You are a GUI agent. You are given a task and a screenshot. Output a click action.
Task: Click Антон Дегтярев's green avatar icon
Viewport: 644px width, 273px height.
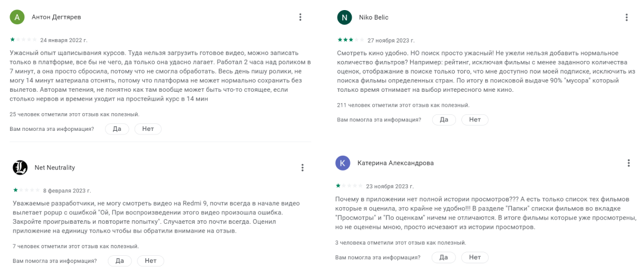pyautogui.click(x=17, y=17)
